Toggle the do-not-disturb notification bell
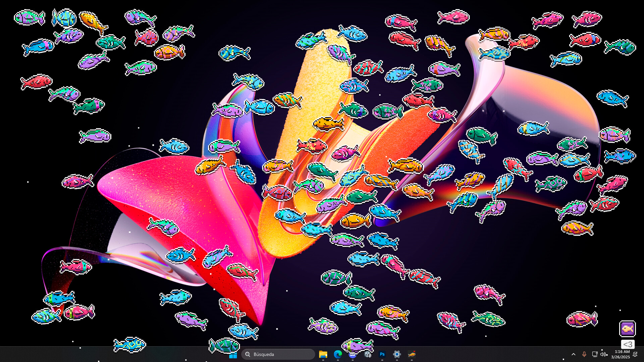Image resolution: width=644 pixels, height=362 pixels. (x=635, y=354)
